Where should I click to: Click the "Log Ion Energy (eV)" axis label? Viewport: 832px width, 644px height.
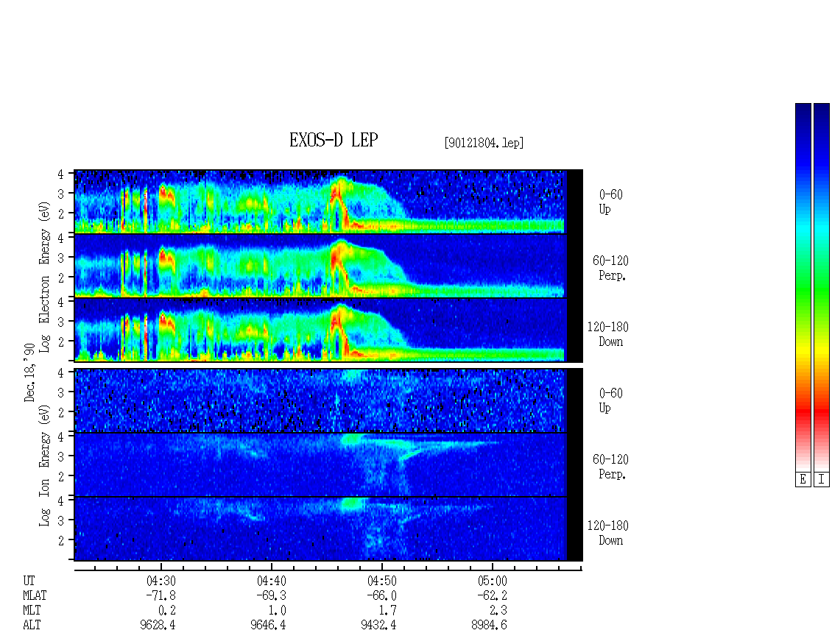tap(45, 466)
